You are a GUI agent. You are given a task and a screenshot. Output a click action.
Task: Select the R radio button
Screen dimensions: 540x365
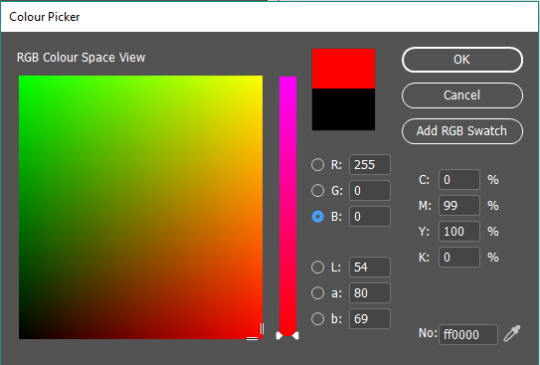318,165
